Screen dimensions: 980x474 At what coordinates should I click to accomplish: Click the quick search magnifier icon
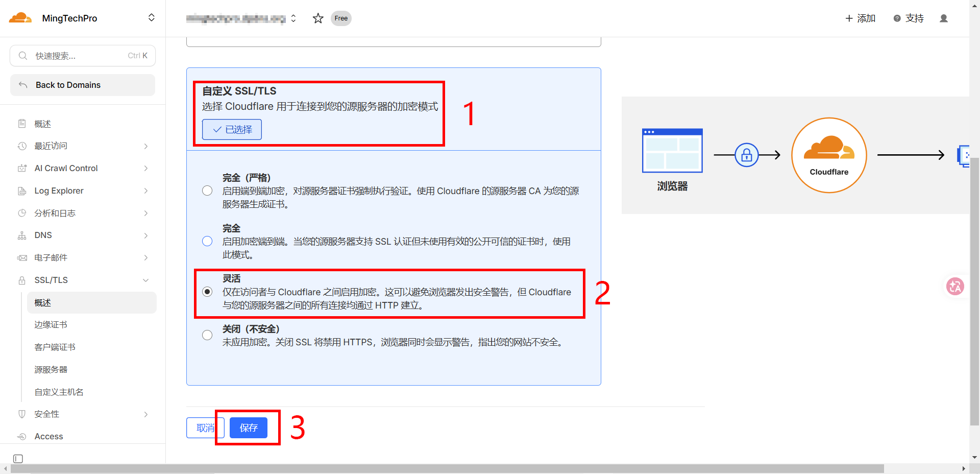coord(23,56)
